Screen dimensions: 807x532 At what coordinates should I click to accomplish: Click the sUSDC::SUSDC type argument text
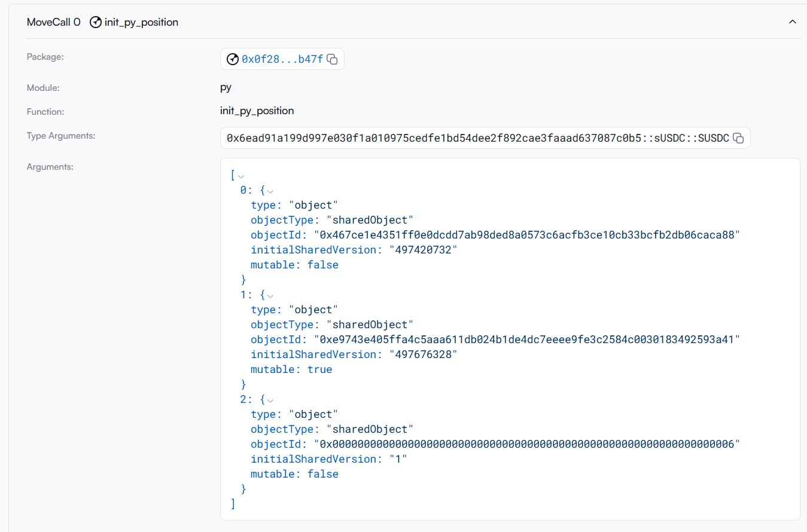[477, 138]
